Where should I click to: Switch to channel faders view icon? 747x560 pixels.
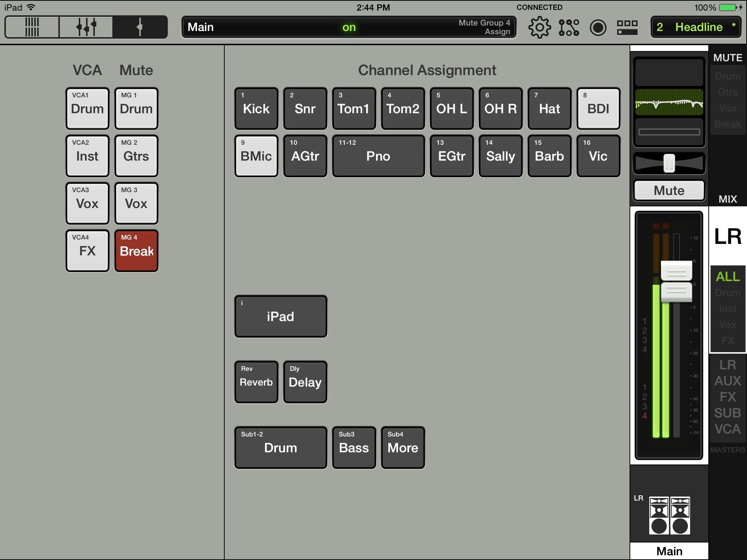[x=86, y=27]
